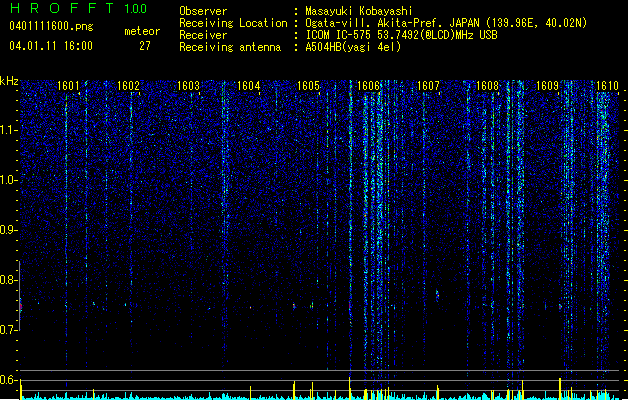
Task: Click the 'Receiving Location' label
Action: pyautogui.click(x=233, y=23)
